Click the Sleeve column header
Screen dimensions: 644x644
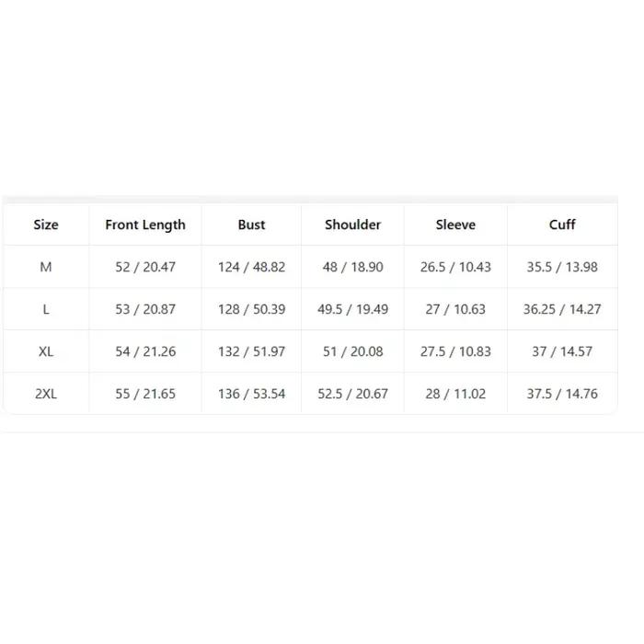pos(455,224)
